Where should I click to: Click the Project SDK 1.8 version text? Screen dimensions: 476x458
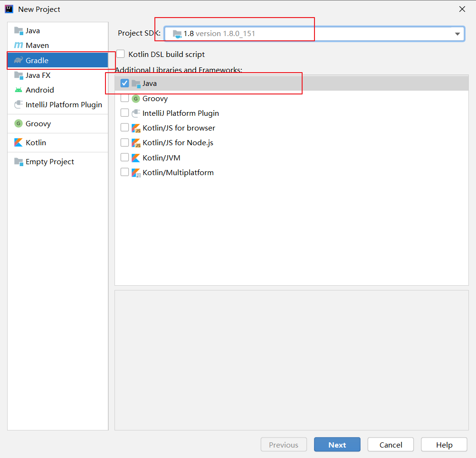click(x=219, y=34)
